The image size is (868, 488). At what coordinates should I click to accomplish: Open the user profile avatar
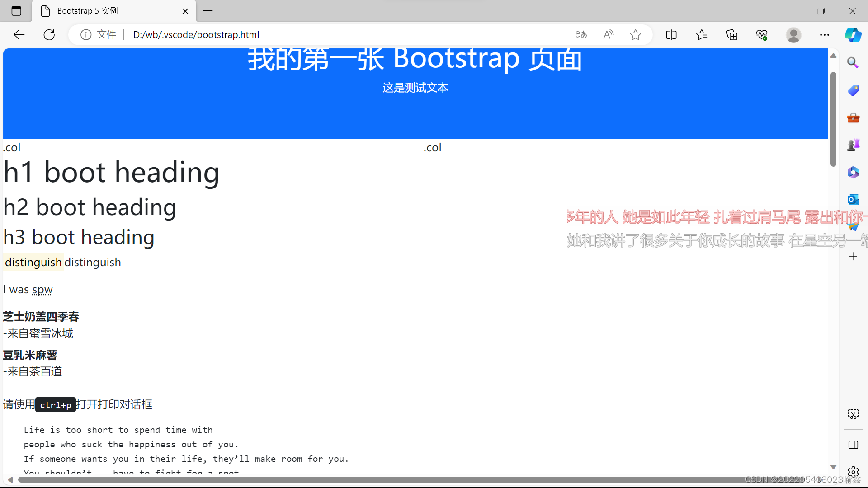click(x=793, y=35)
